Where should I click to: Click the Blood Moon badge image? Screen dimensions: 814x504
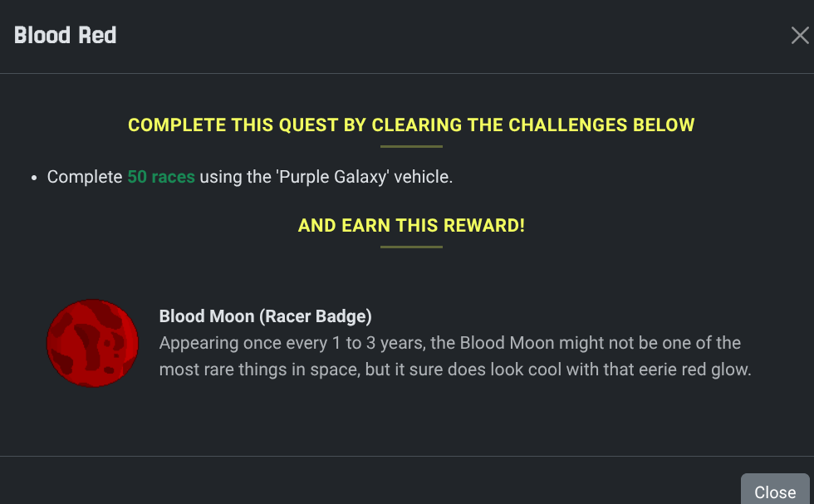pyautogui.click(x=92, y=343)
